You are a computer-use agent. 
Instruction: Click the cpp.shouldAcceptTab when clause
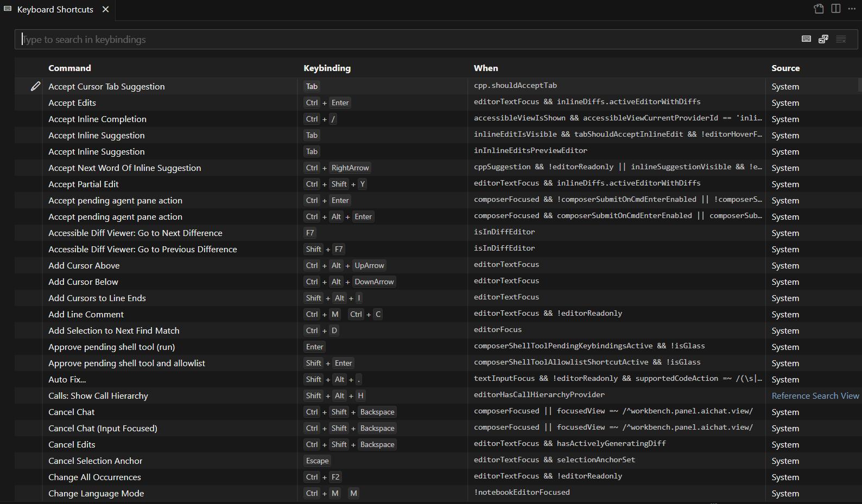tap(515, 85)
